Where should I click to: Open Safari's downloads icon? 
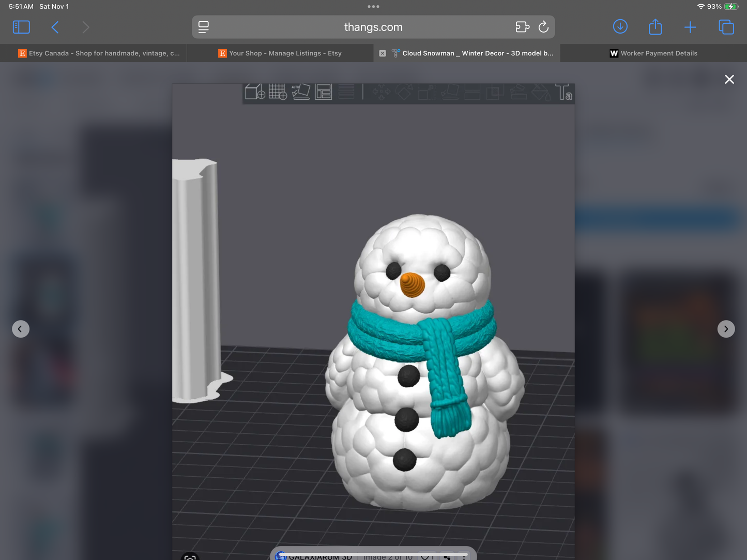(620, 26)
